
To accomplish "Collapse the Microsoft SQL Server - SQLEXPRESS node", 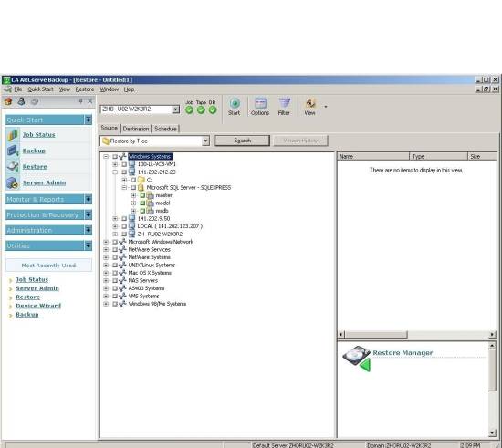I will point(124,188).
